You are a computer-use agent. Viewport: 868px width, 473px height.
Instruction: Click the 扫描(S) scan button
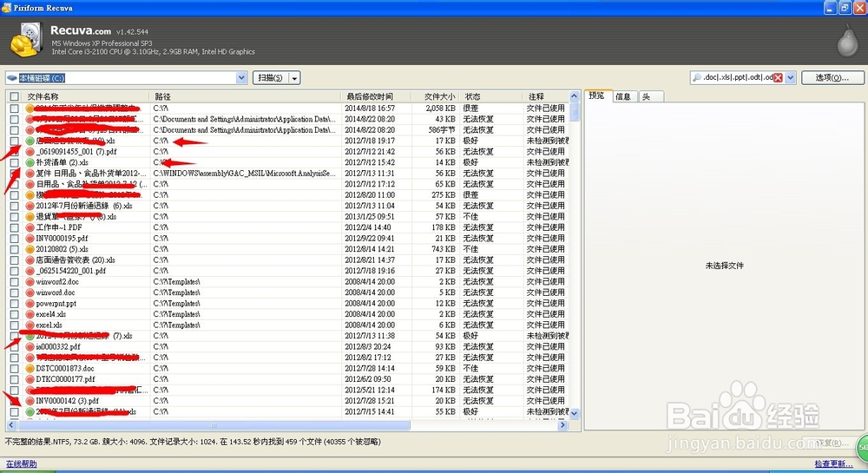click(x=271, y=78)
